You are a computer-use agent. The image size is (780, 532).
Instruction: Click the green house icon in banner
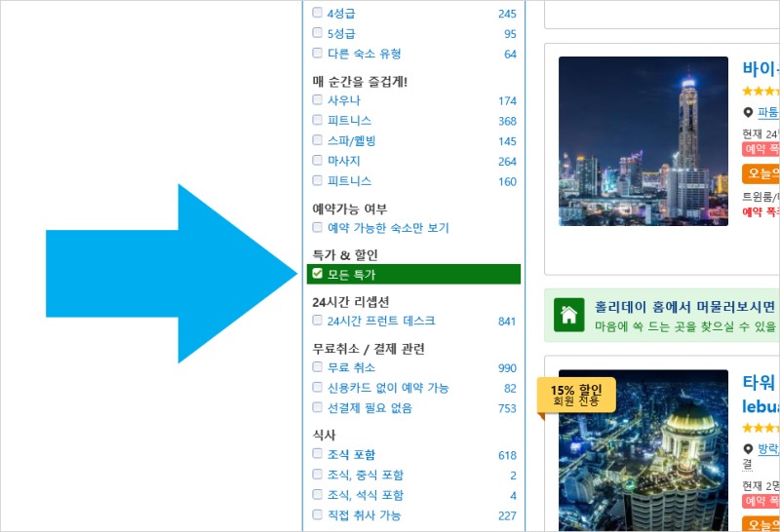click(568, 316)
